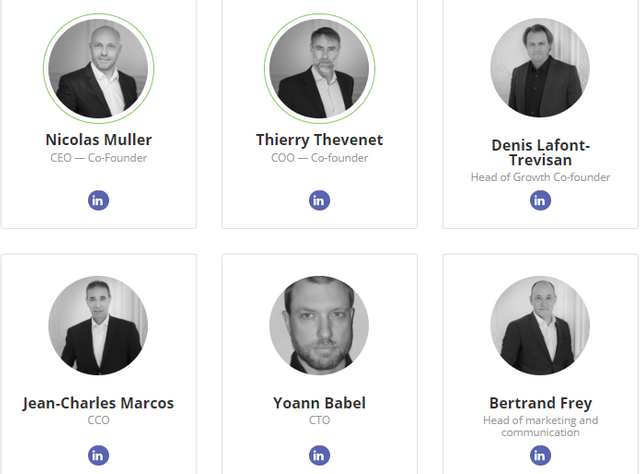
Task: Select the Jean-Charles Marcos name heading
Action: tap(98, 403)
